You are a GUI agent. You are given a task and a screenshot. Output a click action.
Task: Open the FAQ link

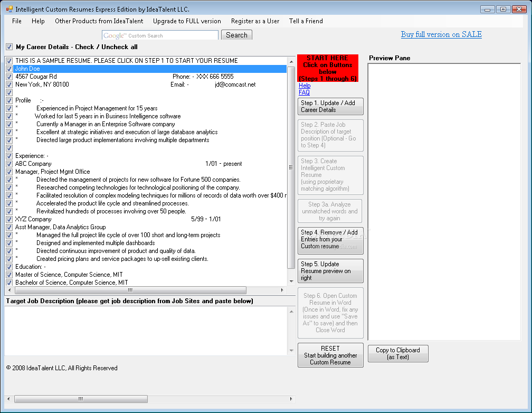click(x=304, y=92)
